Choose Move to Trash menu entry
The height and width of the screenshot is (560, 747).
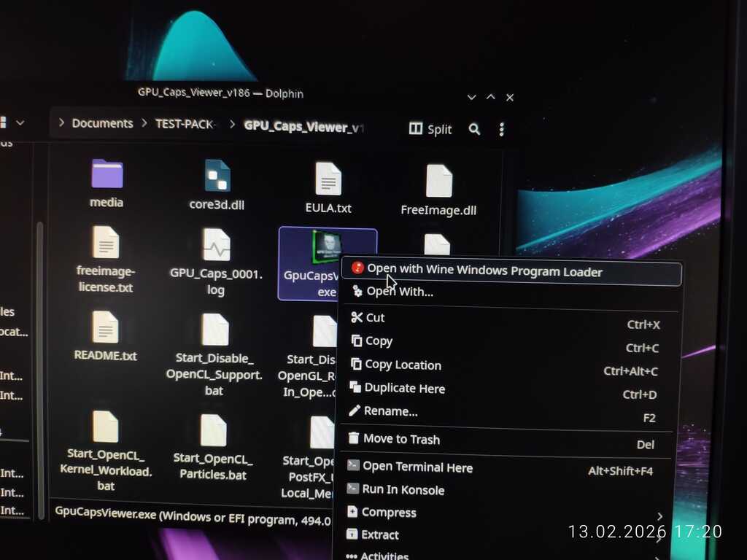tap(402, 439)
